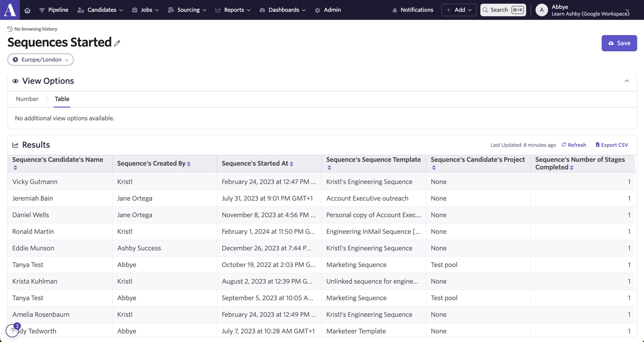Image resolution: width=644 pixels, height=342 pixels.
Task: Select the Daniel Wells row name
Action: pyautogui.click(x=31, y=215)
